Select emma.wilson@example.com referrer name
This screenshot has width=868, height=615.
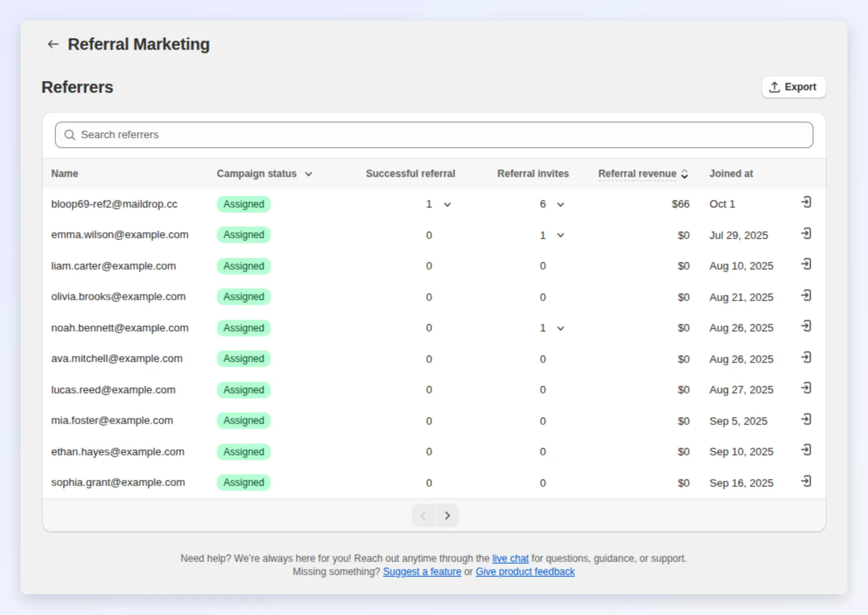120,235
